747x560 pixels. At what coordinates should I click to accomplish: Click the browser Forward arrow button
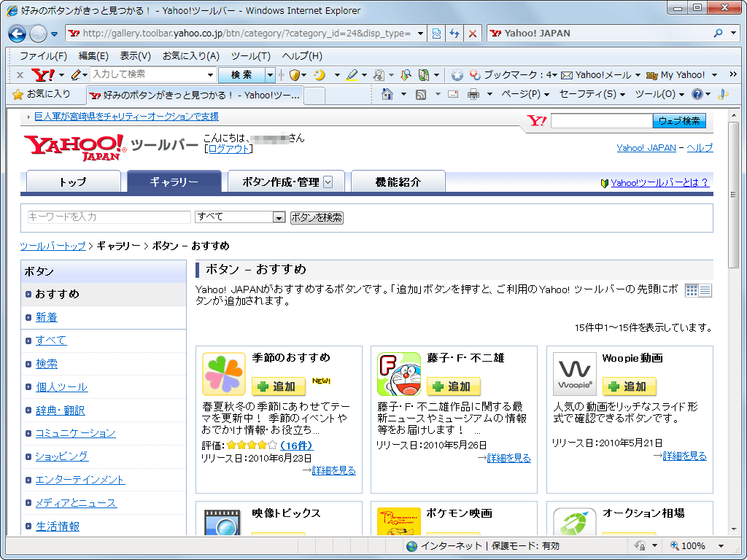(x=38, y=34)
